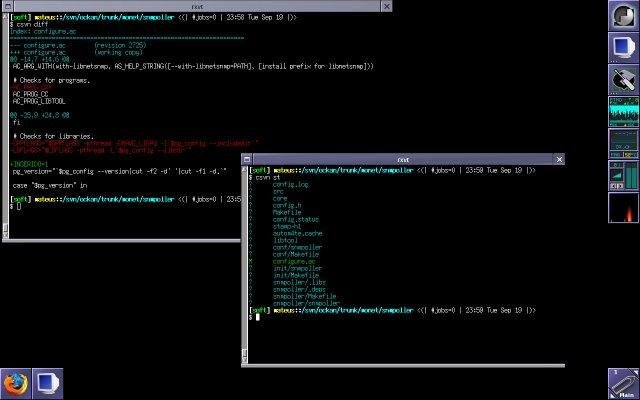The image size is (640, 400).
Task: Click config.h in the status list
Action: tap(287, 205)
